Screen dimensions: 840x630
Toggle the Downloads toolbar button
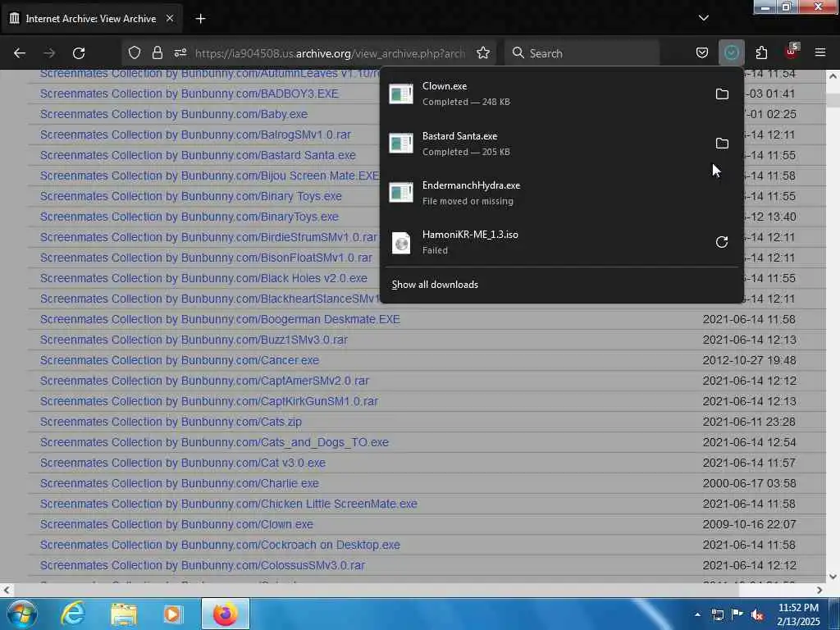pos(731,52)
